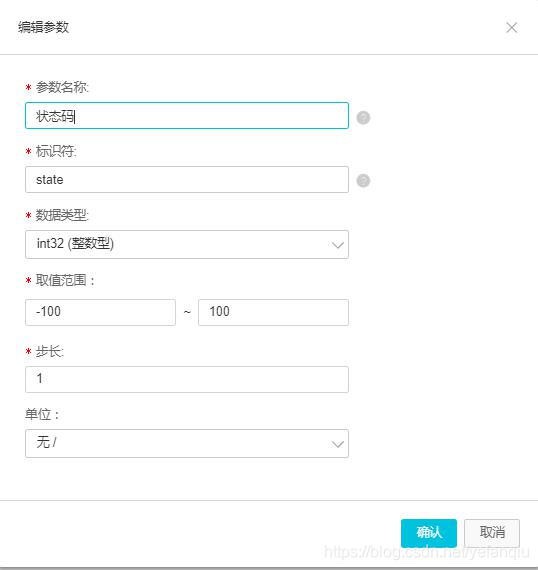538x570 pixels.
Task: Cancel editing with the 取消 button
Action: click(x=492, y=533)
